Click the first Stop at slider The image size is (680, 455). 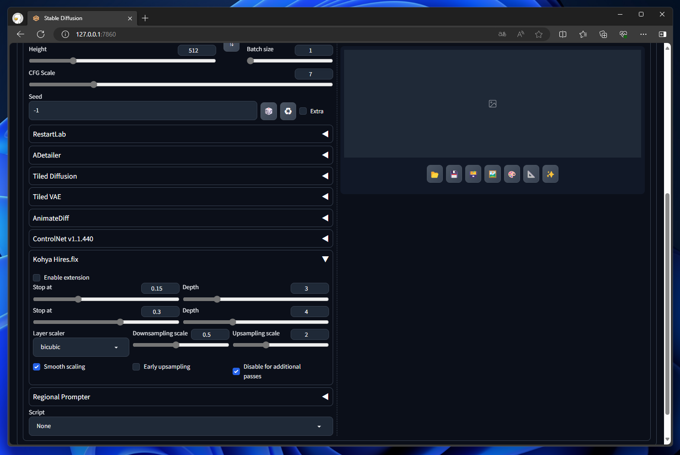[x=106, y=299]
